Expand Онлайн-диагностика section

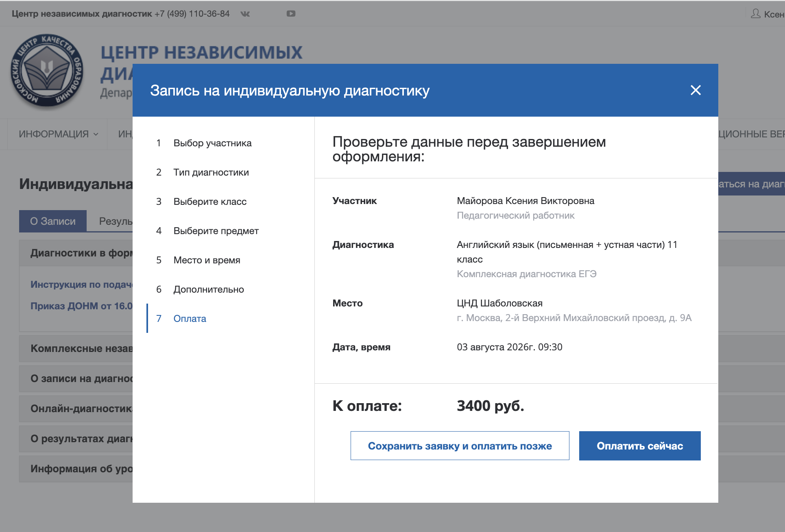coord(76,408)
